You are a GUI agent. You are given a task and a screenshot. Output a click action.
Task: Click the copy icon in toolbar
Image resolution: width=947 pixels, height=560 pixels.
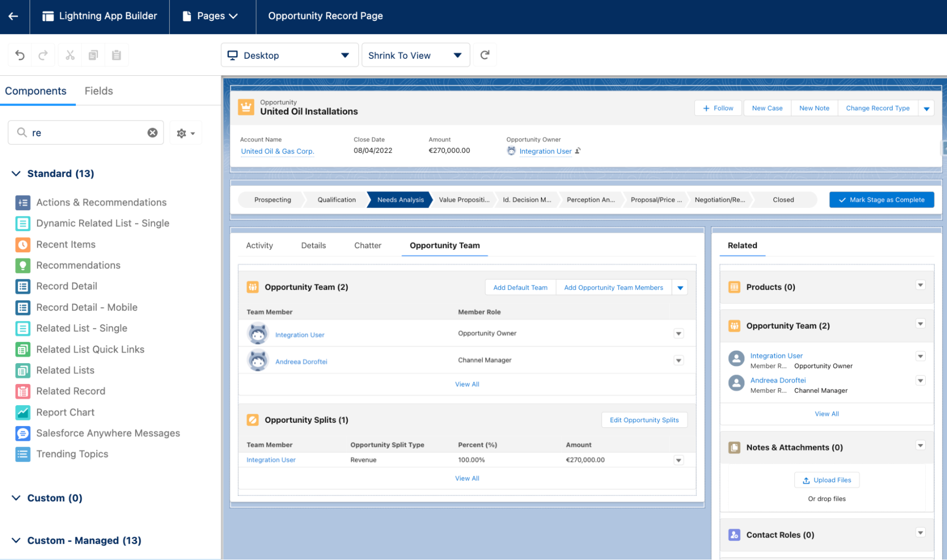coord(93,55)
